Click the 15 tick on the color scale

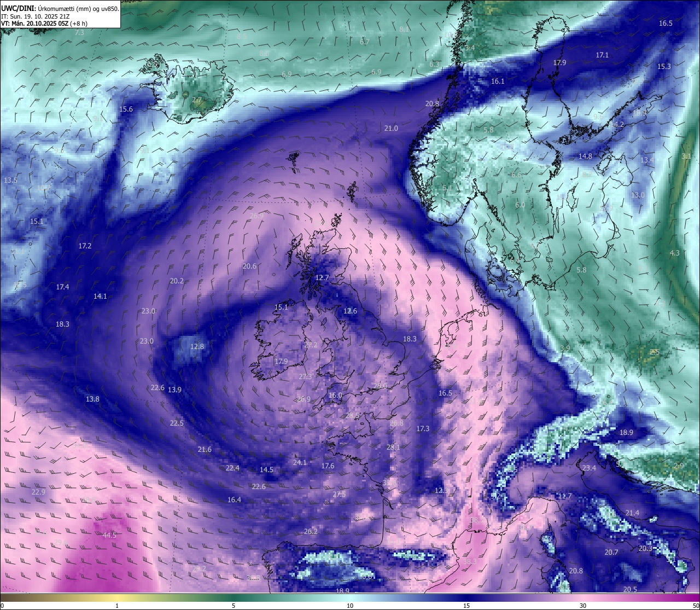(466, 606)
